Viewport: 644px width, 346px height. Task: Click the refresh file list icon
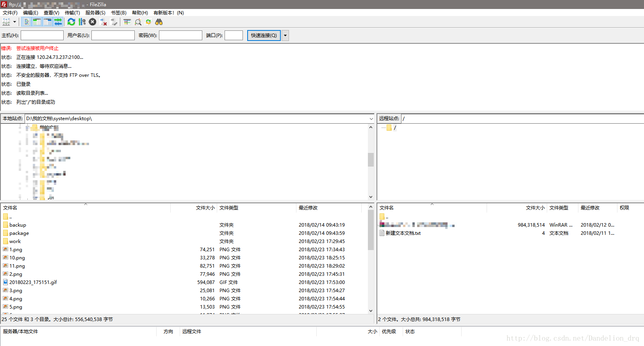[71, 22]
